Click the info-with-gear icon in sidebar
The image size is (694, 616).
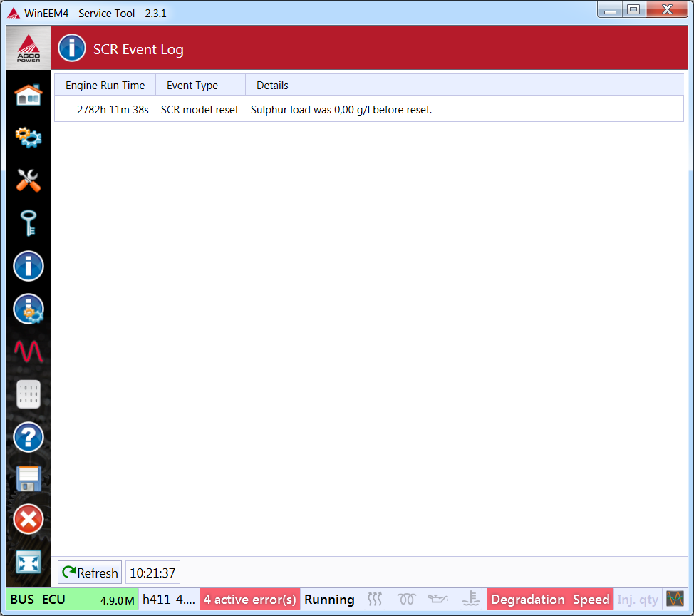tap(29, 309)
